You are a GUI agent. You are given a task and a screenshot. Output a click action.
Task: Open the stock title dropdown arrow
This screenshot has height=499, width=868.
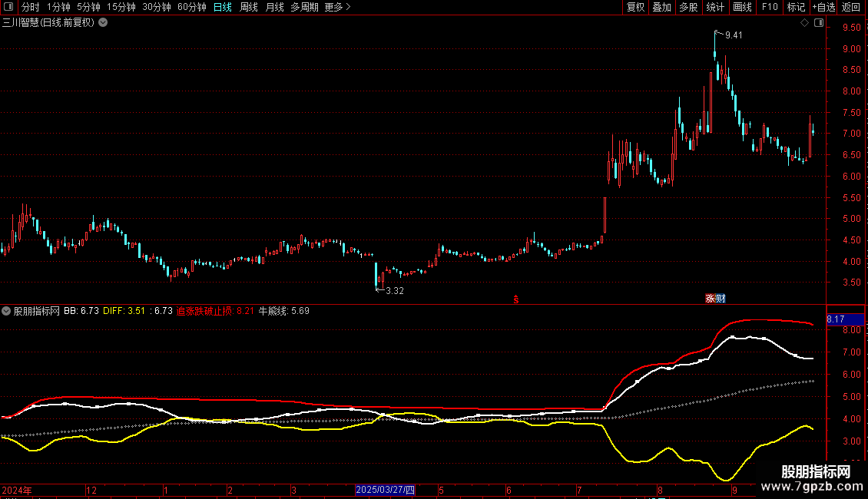(x=103, y=23)
